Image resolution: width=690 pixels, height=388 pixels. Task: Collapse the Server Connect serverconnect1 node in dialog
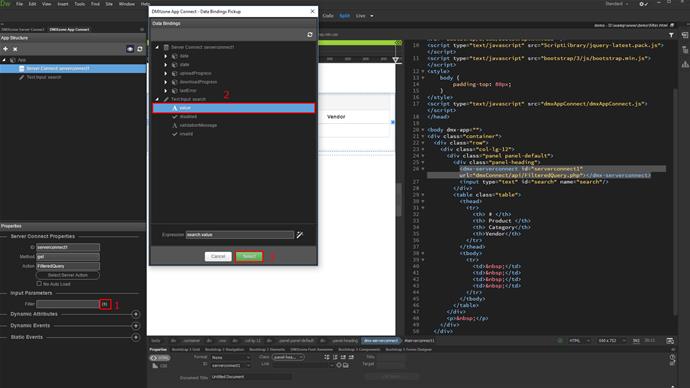(157, 47)
